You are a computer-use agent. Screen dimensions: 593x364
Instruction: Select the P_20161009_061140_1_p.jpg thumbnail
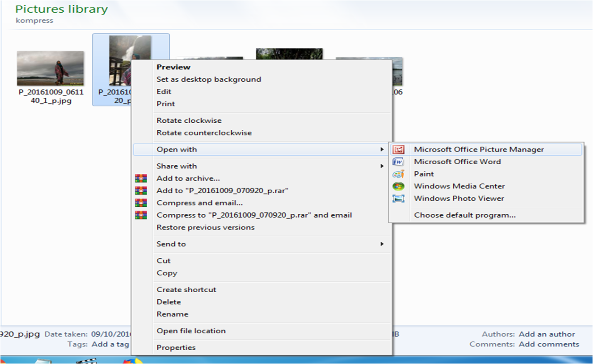pyautogui.click(x=51, y=68)
